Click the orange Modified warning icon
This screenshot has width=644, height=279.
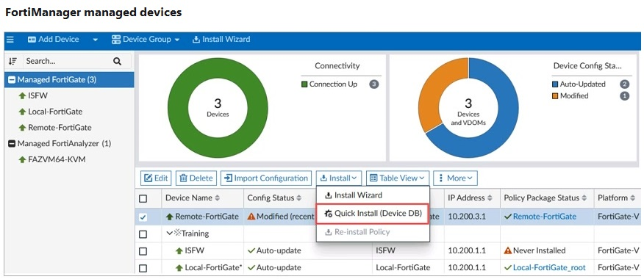coord(251,216)
